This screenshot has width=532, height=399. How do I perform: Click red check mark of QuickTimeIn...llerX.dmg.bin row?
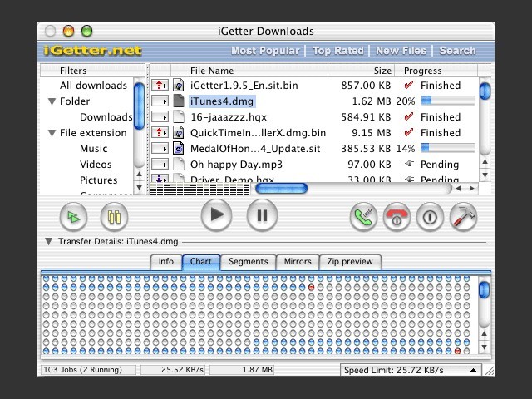coord(409,133)
